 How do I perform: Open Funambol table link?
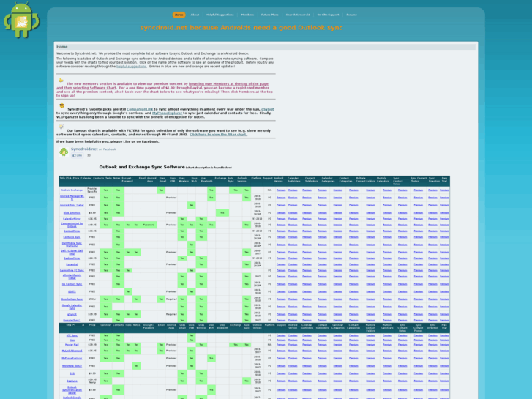(72, 264)
